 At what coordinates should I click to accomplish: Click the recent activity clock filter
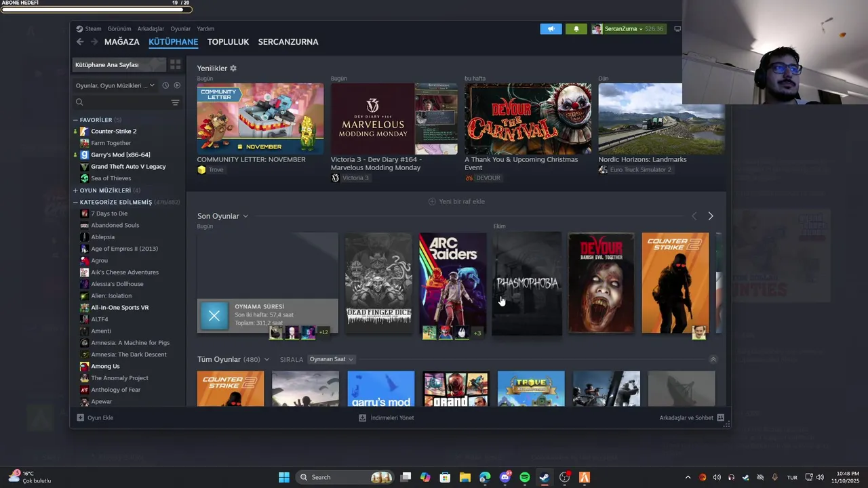click(165, 85)
